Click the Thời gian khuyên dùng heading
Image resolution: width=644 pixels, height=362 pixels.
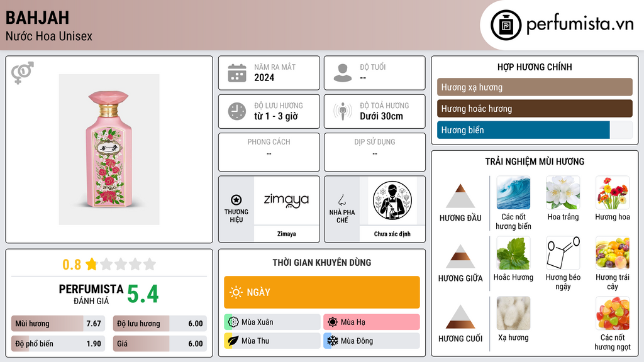[322, 263]
